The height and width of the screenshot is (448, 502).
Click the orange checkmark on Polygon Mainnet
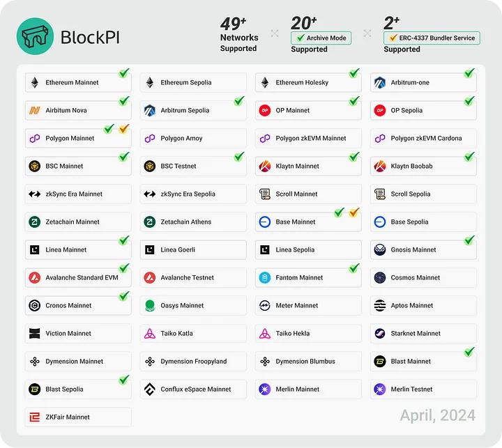click(x=124, y=129)
